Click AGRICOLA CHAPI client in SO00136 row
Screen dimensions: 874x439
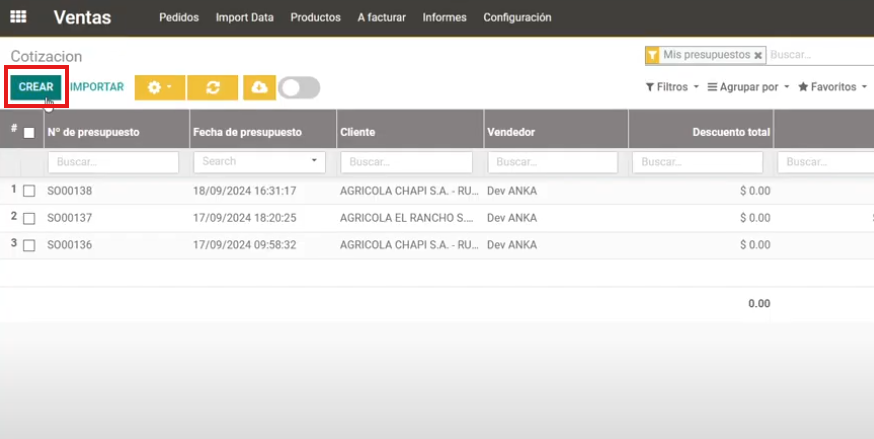(409, 245)
